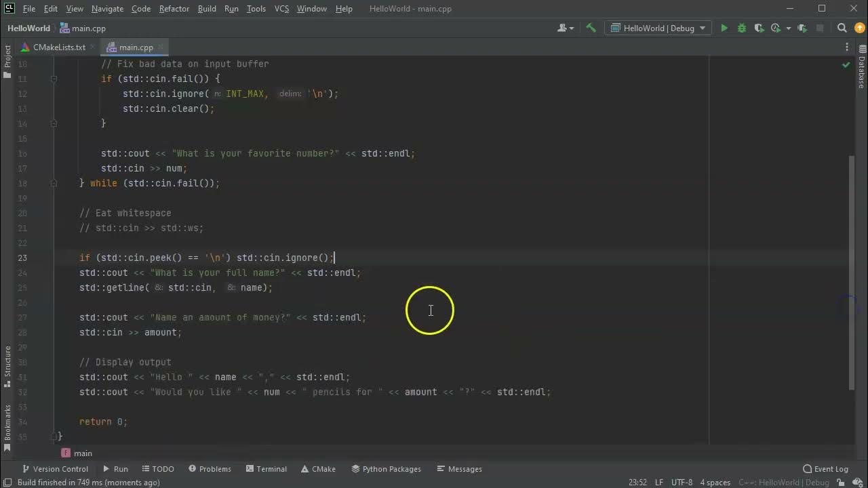The image size is (868, 488).
Task: Open the Messages tool window
Action: (459, 469)
